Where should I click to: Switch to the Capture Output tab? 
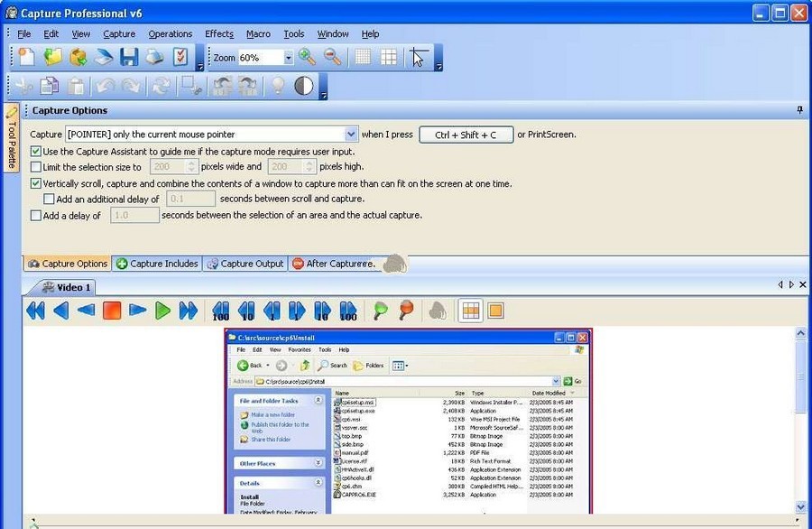[245, 264]
